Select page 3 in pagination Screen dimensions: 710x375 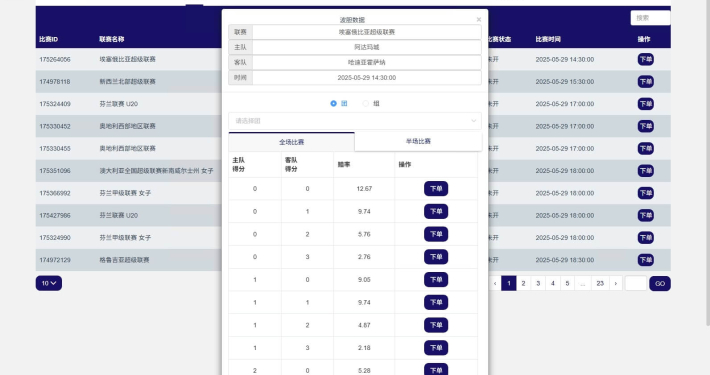[538, 284]
